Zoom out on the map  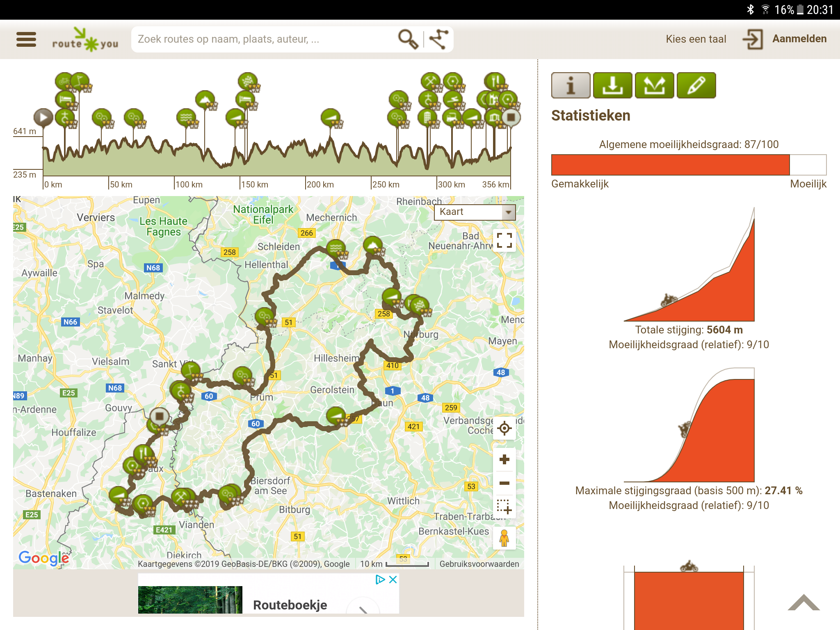tap(504, 483)
